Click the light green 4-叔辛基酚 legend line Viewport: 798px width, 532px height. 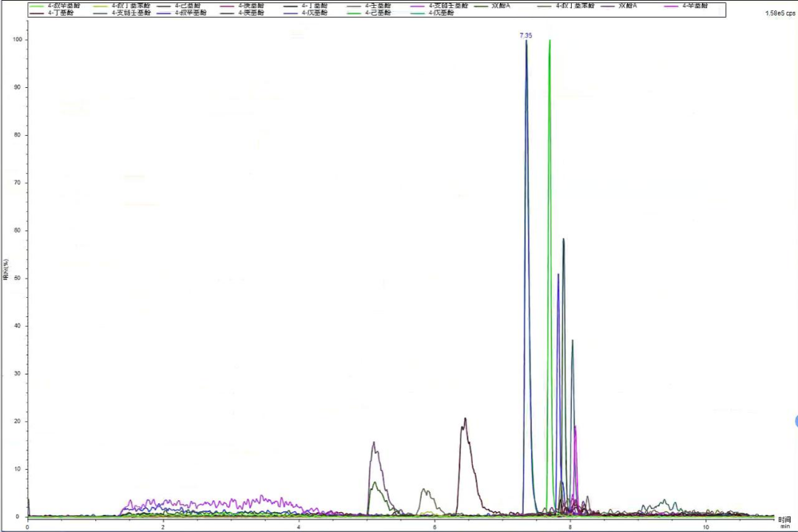click(x=37, y=6)
